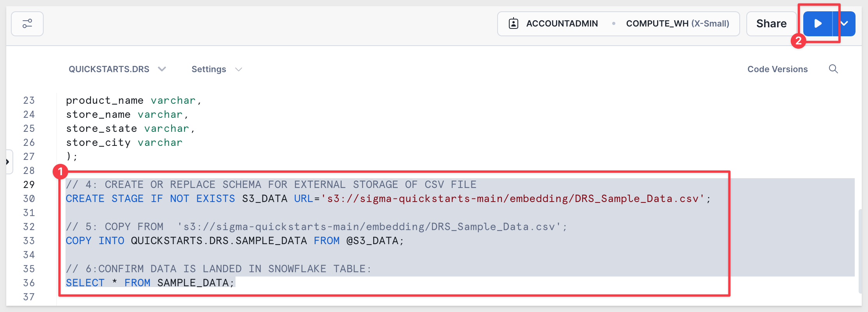Click line number 29 in gutter
The height and width of the screenshot is (312, 868).
pos(29,184)
